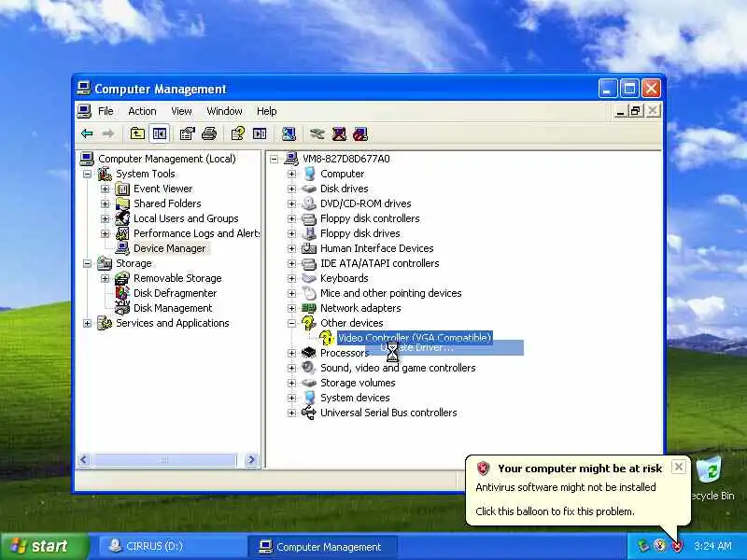
Task: Expand the DVD/CD-ROM drives category
Action: (x=291, y=203)
